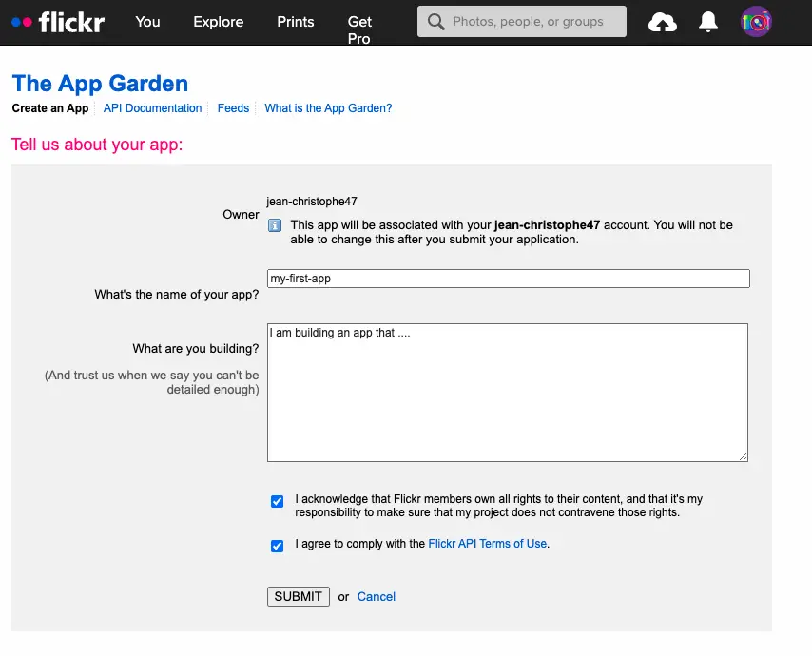Open the Flickr API Terms of Use link
Screen dimensions: 812x656
click(x=488, y=544)
